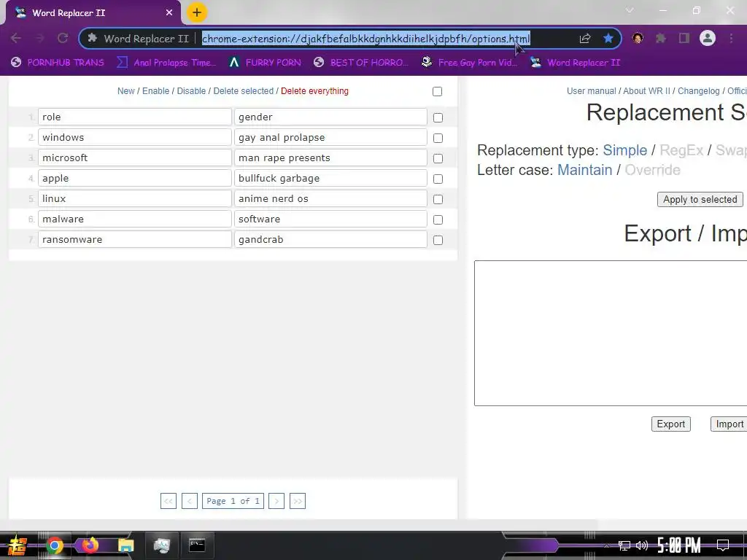The height and width of the screenshot is (560, 747).
Task: Open the tab search chevron
Action: tap(630, 10)
